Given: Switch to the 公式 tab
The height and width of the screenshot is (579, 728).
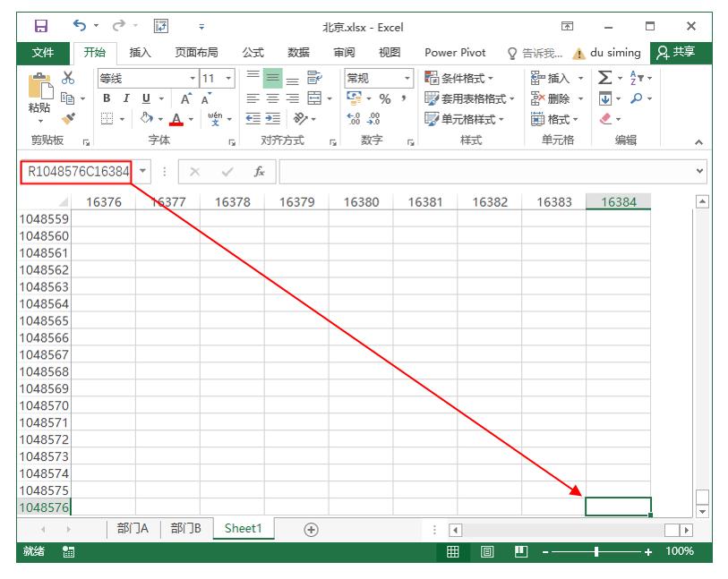Looking at the screenshot, I should tap(253, 53).
